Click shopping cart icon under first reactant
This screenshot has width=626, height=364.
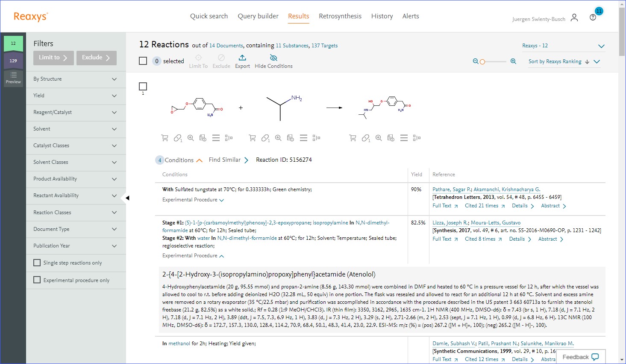(x=165, y=138)
